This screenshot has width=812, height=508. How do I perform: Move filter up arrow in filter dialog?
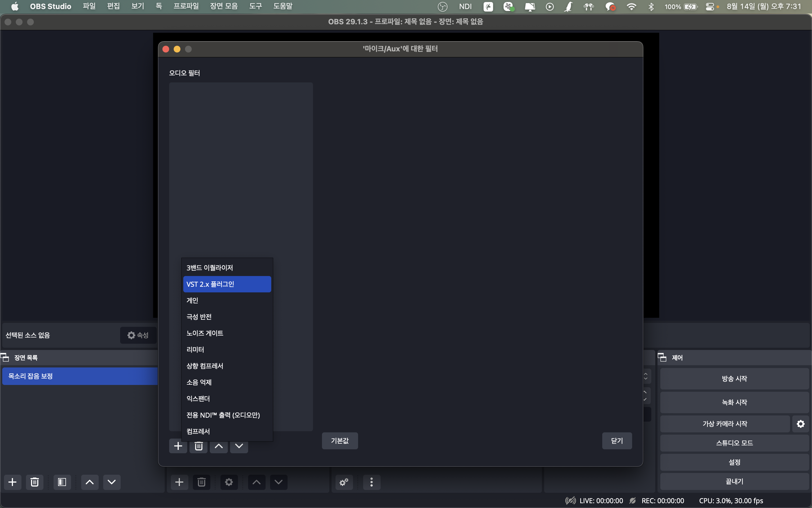(219, 446)
